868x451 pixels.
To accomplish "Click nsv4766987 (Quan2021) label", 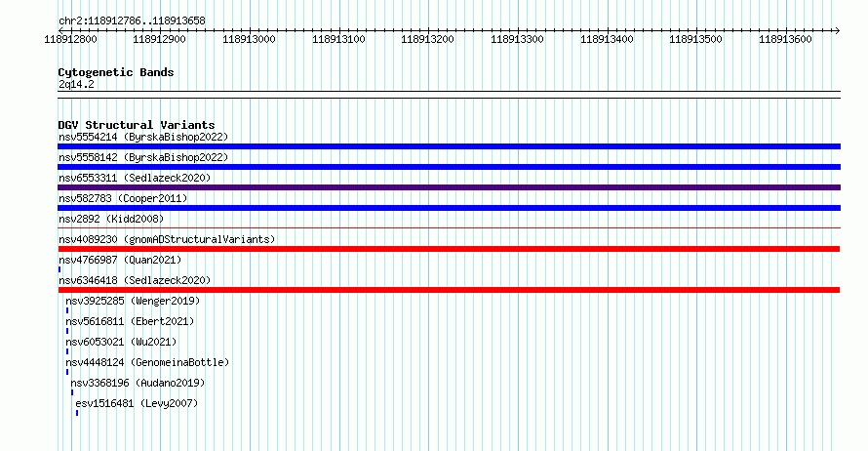I will tap(120, 260).
